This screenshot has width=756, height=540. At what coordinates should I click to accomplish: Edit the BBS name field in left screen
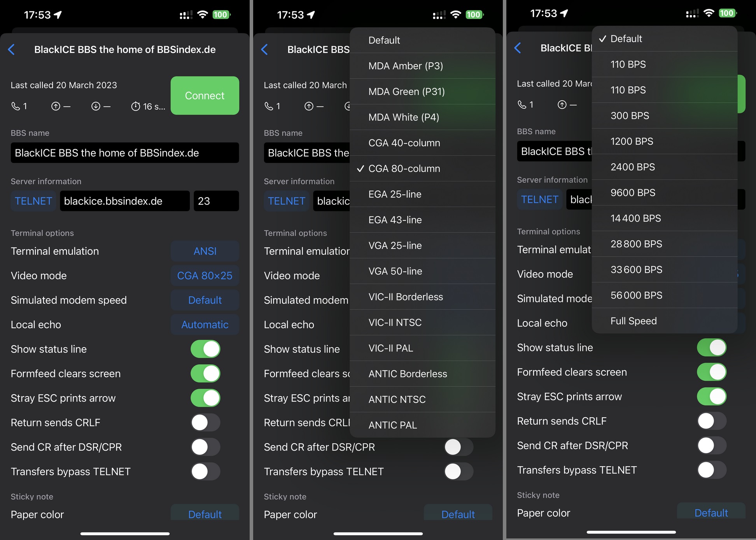click(125, 153)
